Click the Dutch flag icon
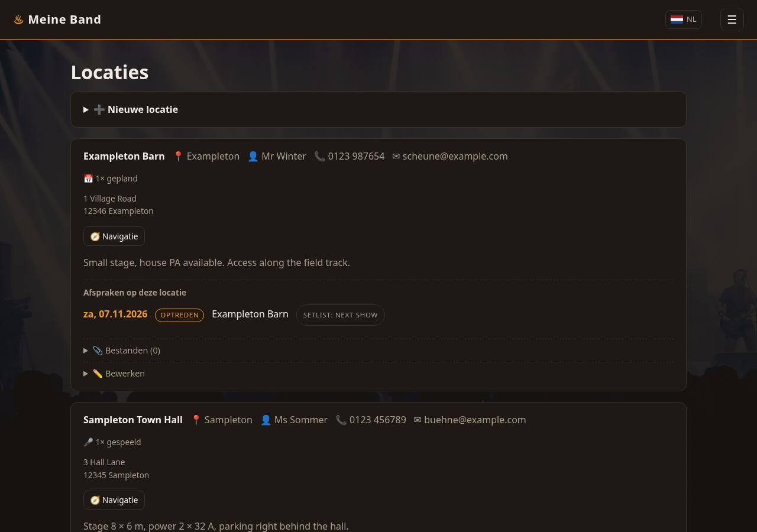The width and height of the screenshot is (757, 532). tap(677, 20)
